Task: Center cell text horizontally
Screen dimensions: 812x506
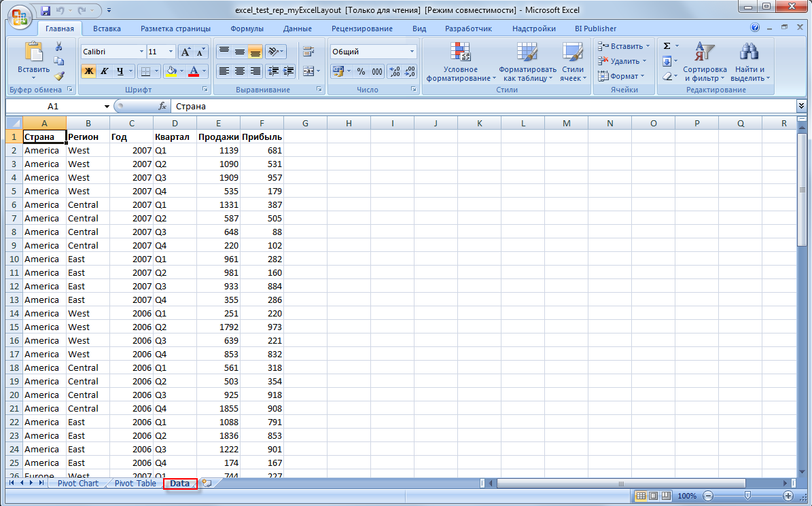Action: click(239, 71)
